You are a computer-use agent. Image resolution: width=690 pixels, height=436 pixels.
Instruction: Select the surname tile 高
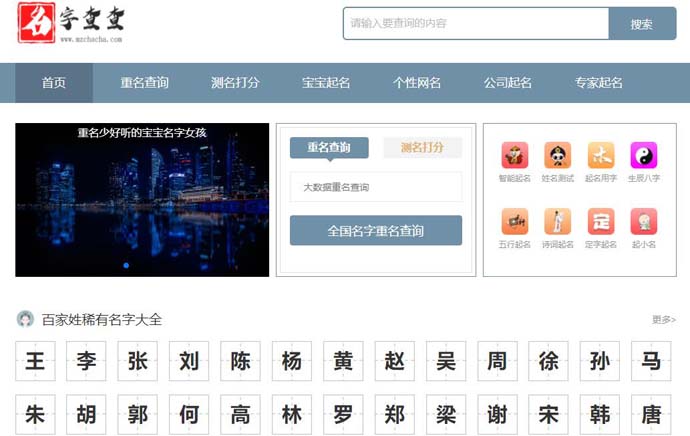coord(240,414)
